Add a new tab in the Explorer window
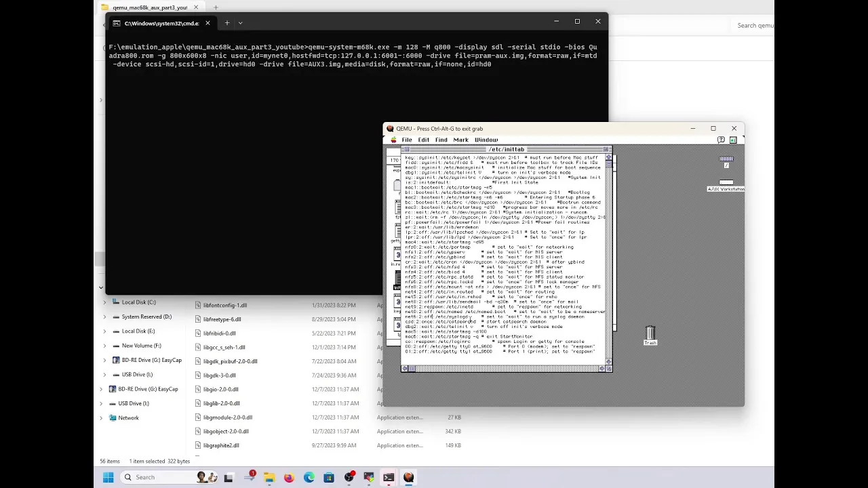This screenshot has width=868, height=488. coord(216,7)
